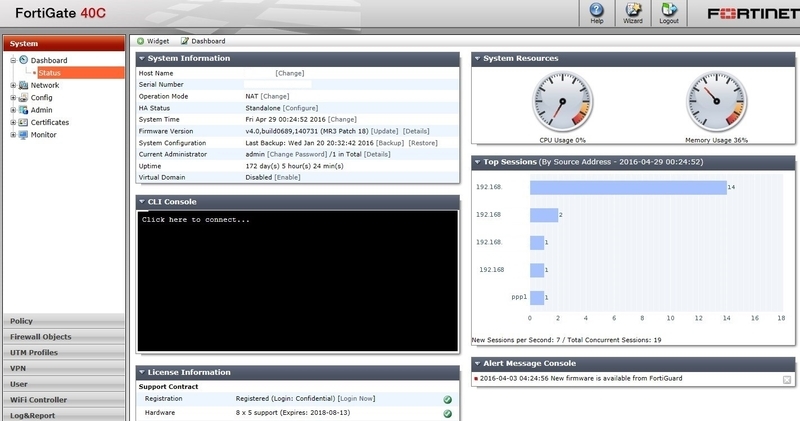This screenshot has width=800, height=421.
Task: Click the Certificates tree icon
Action: tap(23, 122)
